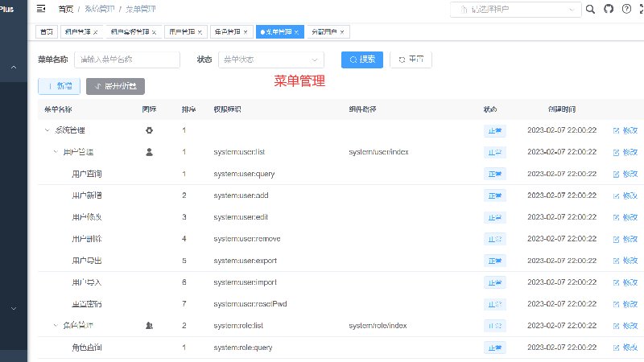The image size is (644, 362).
Task: Click the system:user:remove permission cell
Action: [247, 239]
